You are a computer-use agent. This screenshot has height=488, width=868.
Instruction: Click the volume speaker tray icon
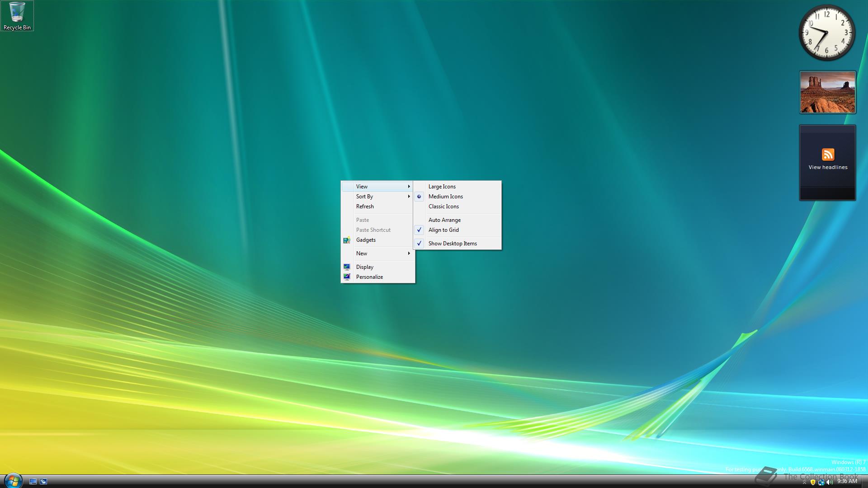pos(829,482)
